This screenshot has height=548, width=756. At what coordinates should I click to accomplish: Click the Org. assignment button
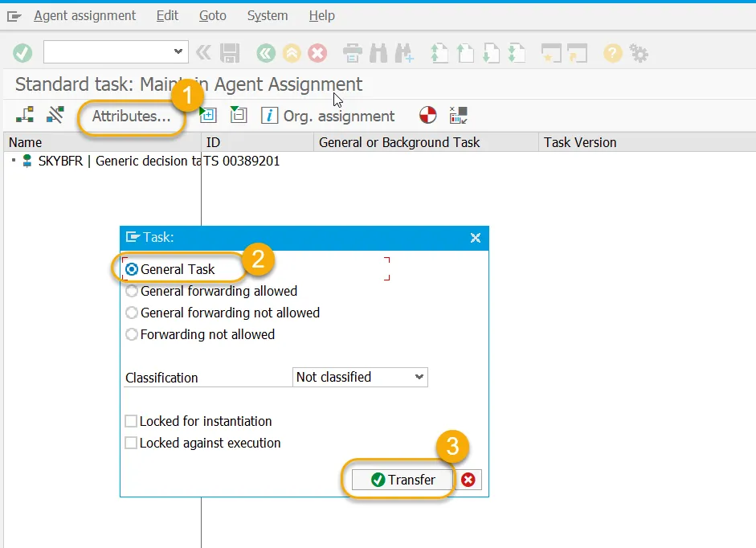pyautogui.click(x=328, y=116)
